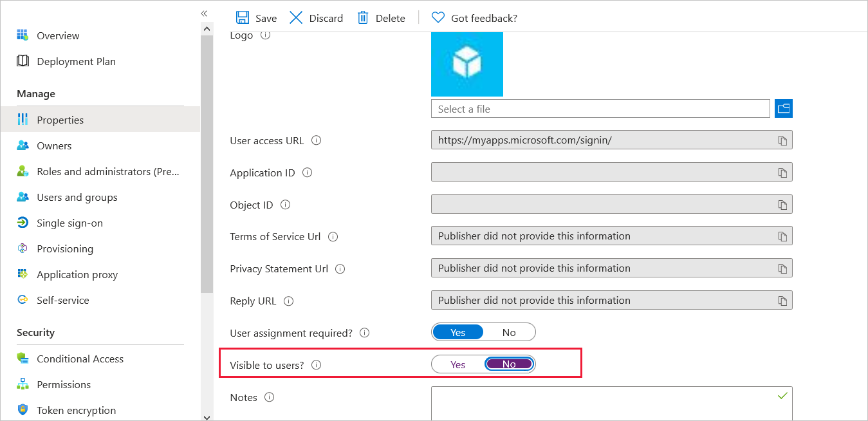
Task: Click the Deployment Plan book icon
Action: pos(23,61)
